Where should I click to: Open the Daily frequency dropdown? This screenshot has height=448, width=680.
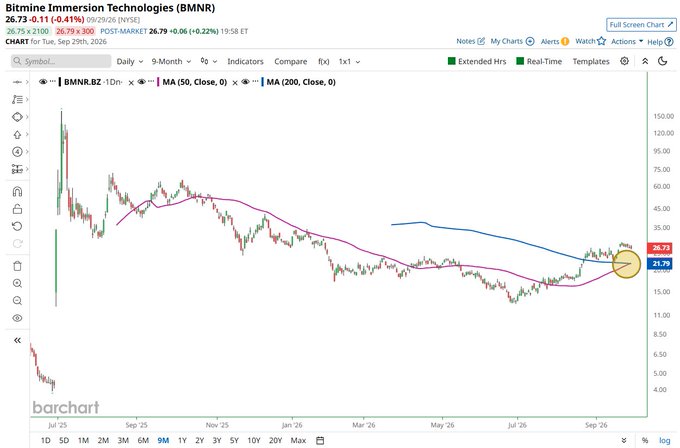(x=130, y=62)
